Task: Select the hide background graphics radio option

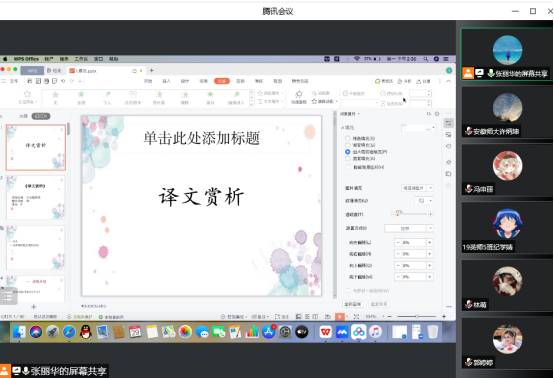Action: coord(348,167)
